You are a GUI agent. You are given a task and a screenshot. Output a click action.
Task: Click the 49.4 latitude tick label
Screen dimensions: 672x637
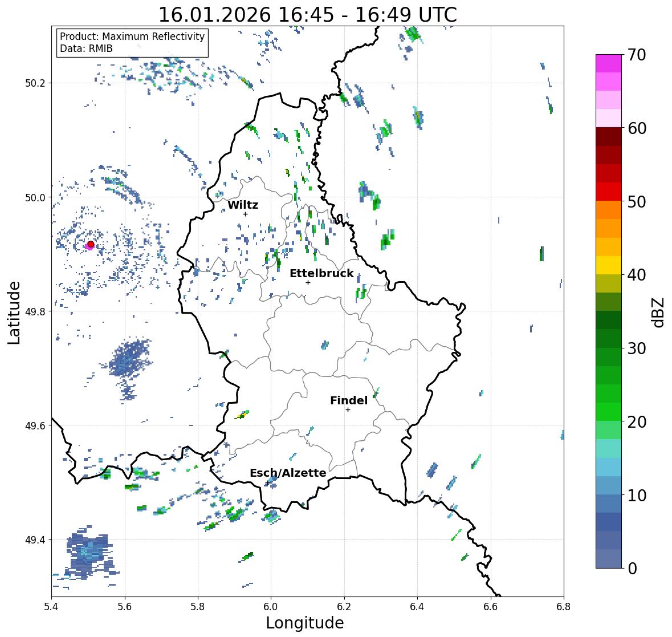click(35, 540)
